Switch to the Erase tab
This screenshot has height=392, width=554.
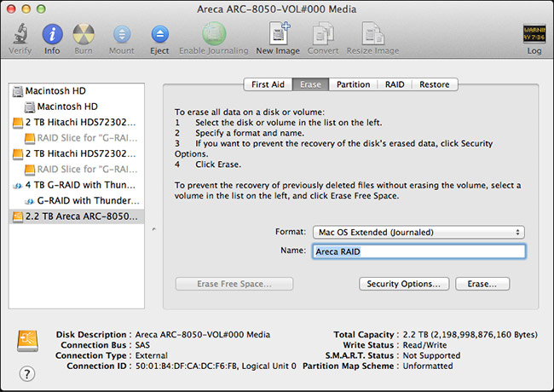pyautogui.click(x=310, y=84)
